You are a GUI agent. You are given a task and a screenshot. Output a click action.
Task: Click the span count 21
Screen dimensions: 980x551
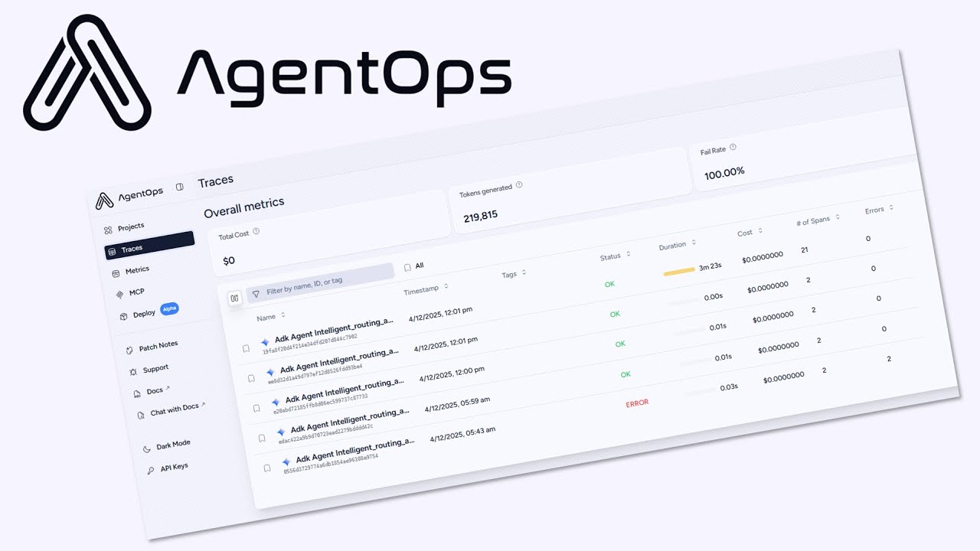coord(805,250)
